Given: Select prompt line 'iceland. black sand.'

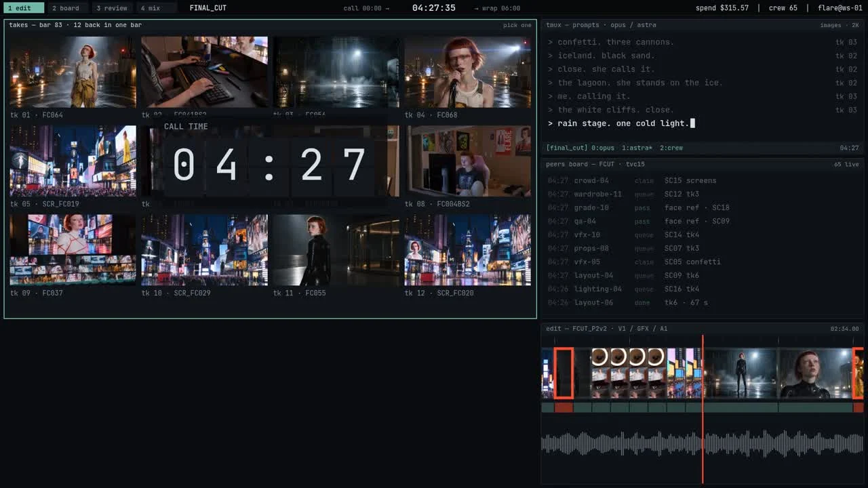Looking at the screenshot, I should [703, 56].
